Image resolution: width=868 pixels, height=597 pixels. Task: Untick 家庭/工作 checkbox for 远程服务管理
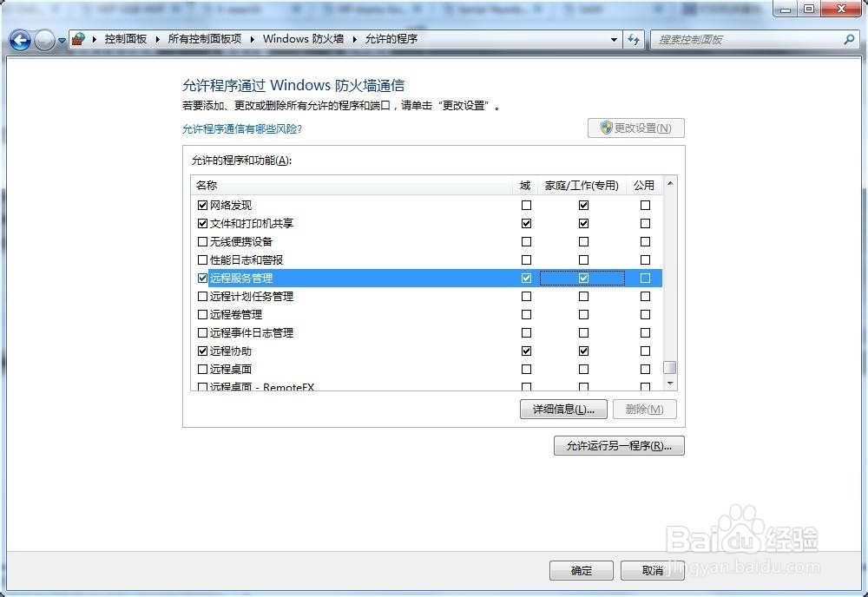point(583,279)
